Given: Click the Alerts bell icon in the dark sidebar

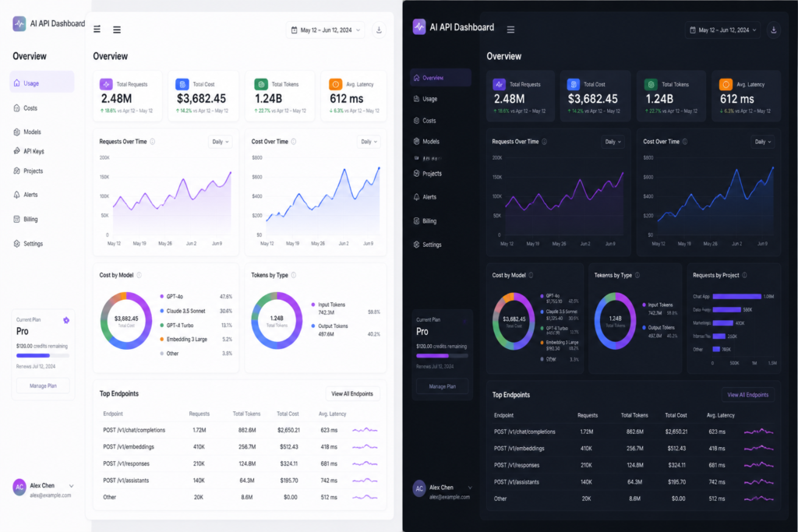Looking at the screenshot, I should click(417, 197).
